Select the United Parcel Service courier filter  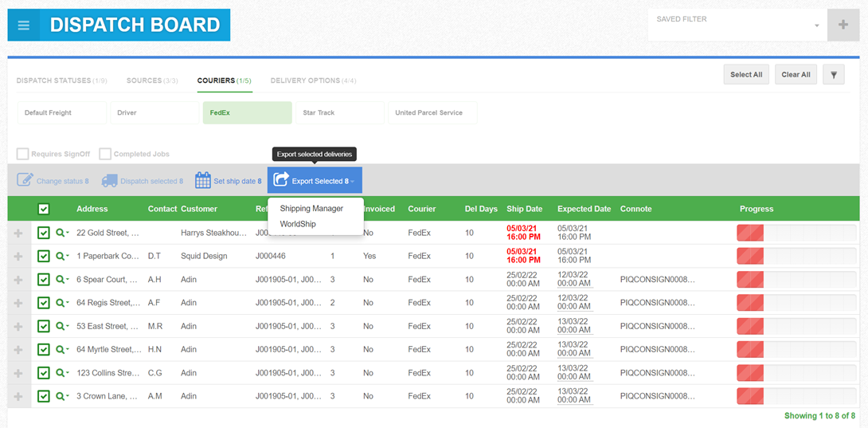coord(432,112)
